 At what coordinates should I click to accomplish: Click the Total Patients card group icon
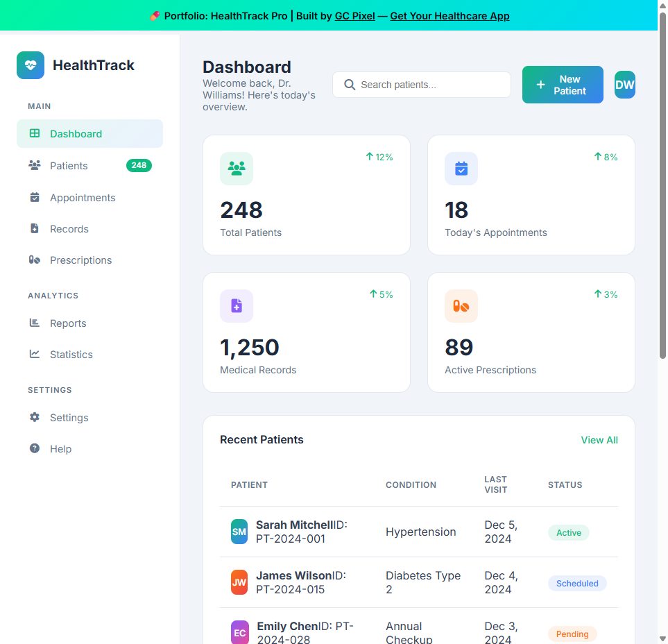click(236, 168)
